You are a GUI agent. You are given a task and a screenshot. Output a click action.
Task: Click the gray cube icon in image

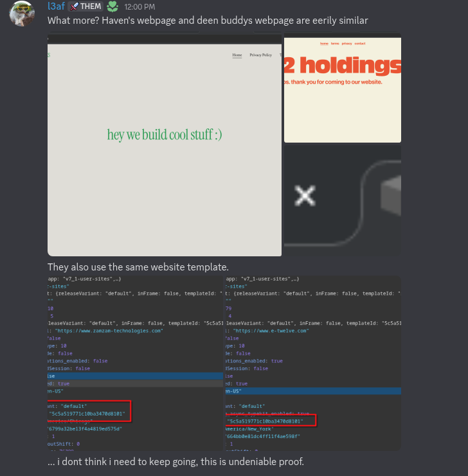point(391,196)
